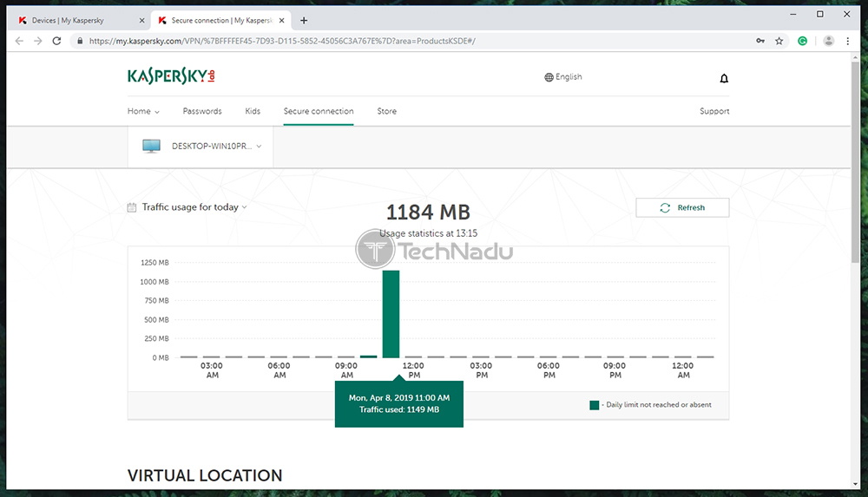Open the Grammarly extension icon
868x497 pixels.
[802, 41]
